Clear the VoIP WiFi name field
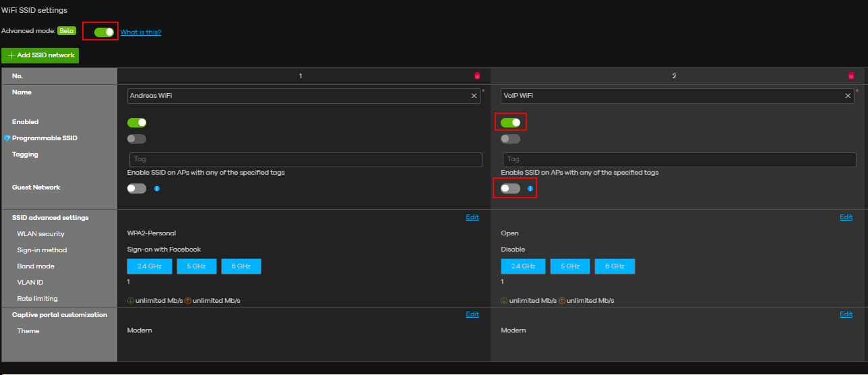 (x=848, y=96)
